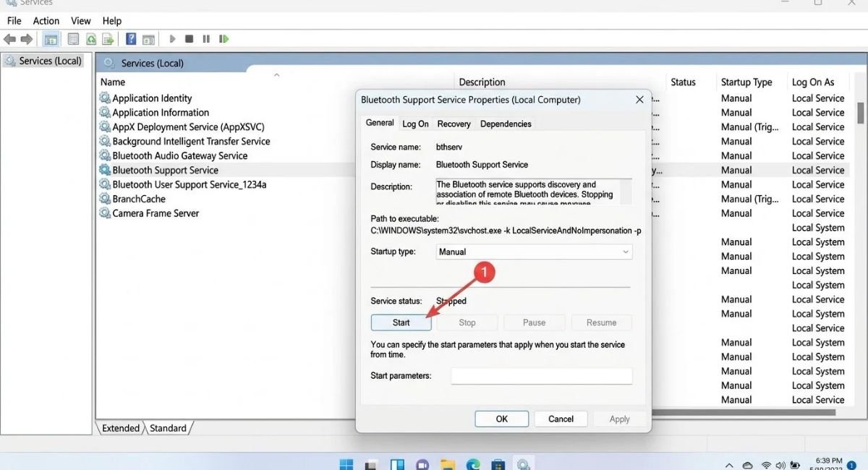Select Bluetooth Audio Gateway Service row

tap(179, 155)
